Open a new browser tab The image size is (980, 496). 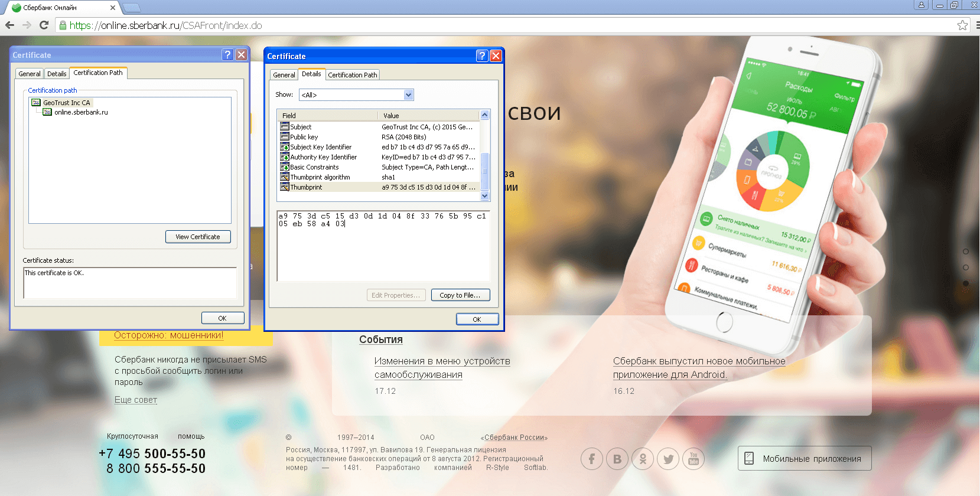(x=131, y=8)
